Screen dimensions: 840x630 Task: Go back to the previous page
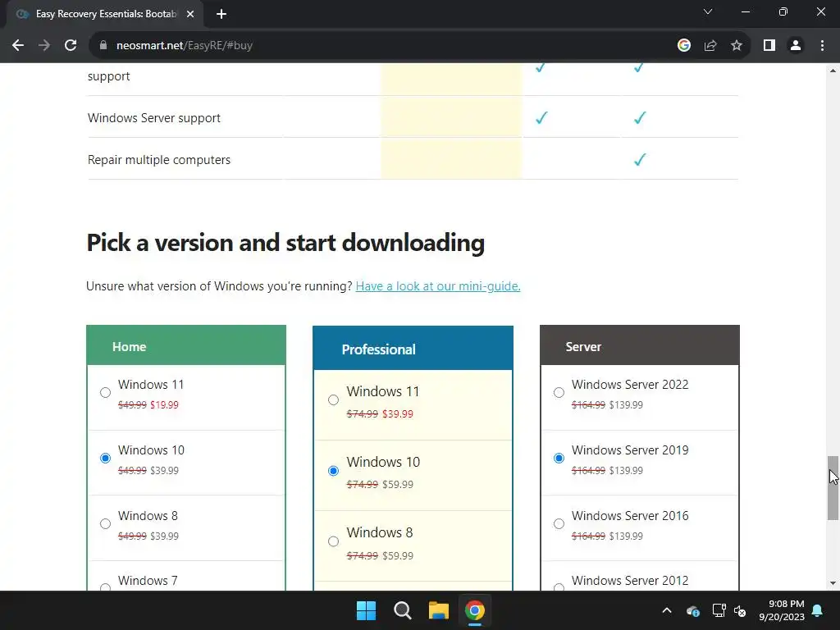pyautogui.click(x=18, y=46)
